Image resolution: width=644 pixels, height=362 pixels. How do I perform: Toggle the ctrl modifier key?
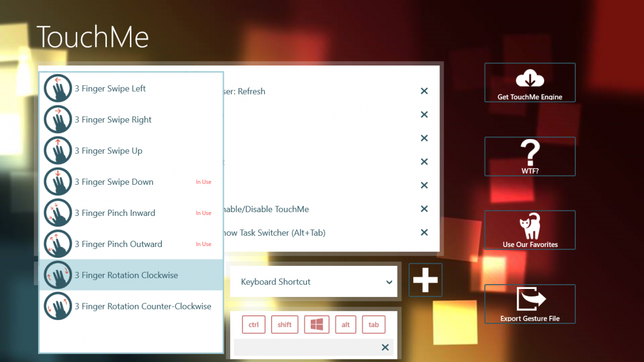[x=254, y=324]
